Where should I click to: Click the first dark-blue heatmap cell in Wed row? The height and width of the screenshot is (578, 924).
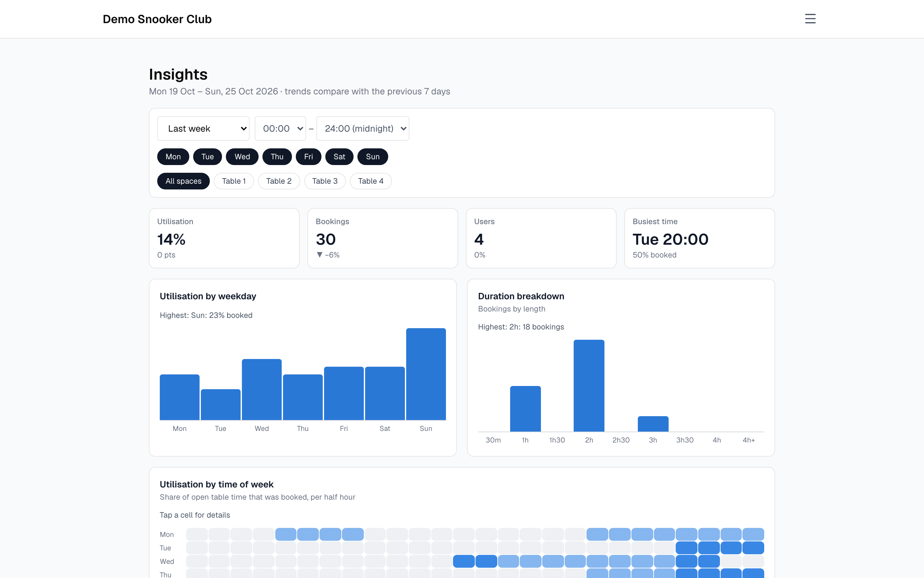click(464, 561)
